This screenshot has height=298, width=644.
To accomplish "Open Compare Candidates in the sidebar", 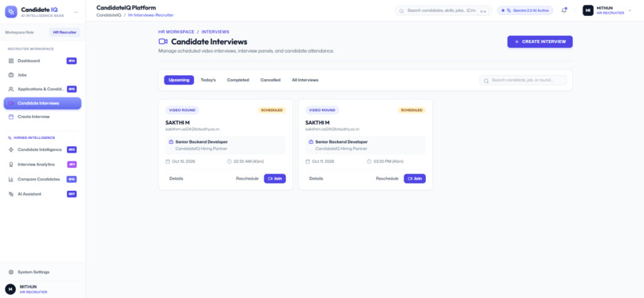I will click(42, 180).
